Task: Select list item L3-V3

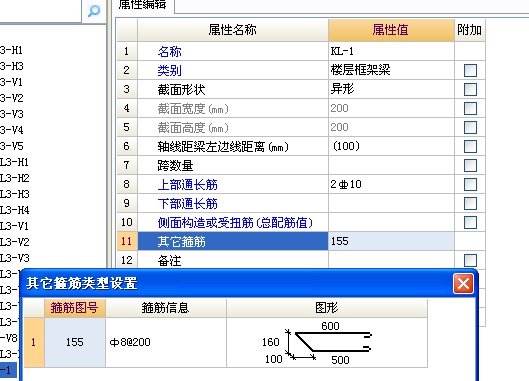Action: coord(15,258)
